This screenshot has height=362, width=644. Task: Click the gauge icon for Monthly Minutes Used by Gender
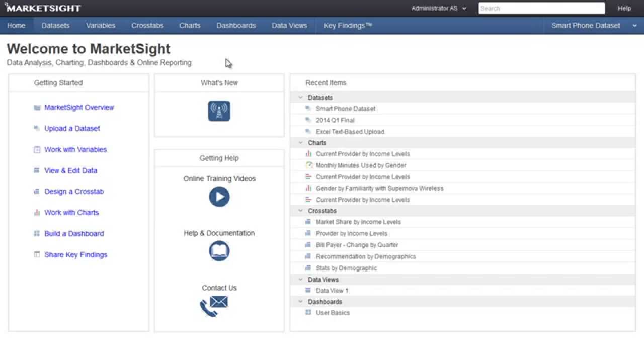point(309,165)
